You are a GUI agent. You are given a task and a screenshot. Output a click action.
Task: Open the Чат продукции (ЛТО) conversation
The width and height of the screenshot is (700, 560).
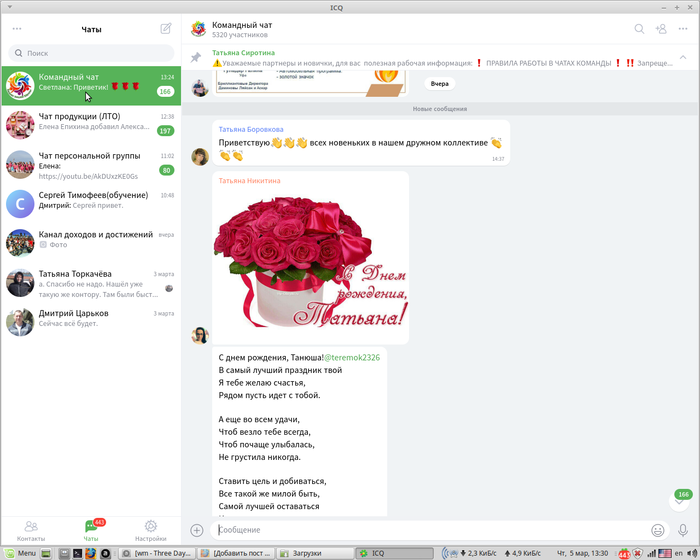90,123
